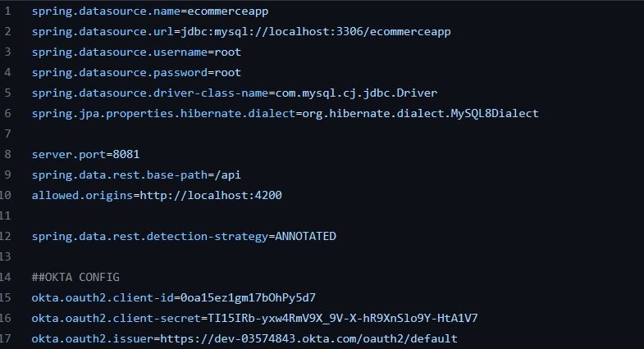
Task: Click the okta.oauth2.client-secret value
Action: tap(342, 319)
